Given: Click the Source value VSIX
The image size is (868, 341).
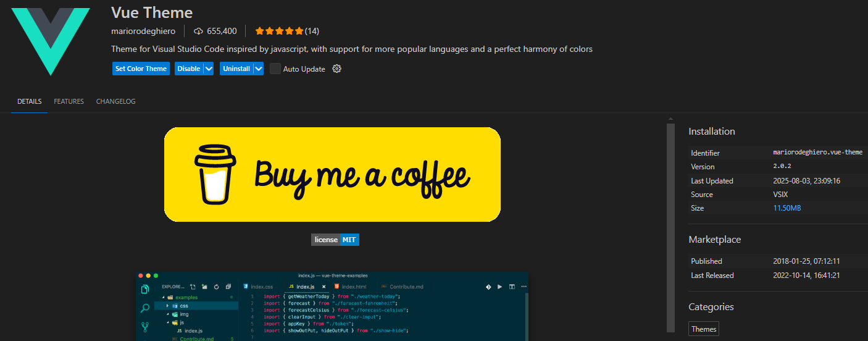Looking at the screenshot, I should point(781,194).
